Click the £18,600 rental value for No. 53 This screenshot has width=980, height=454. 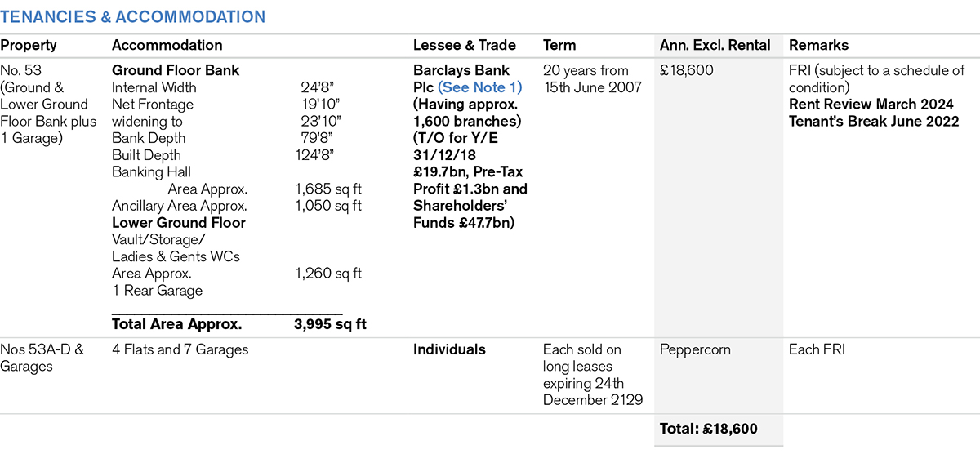pyautogui.click(x=687, y=71)
